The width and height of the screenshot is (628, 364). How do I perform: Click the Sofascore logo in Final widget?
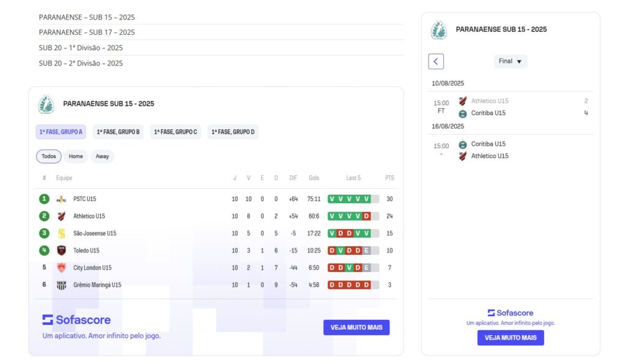(510, 313)
